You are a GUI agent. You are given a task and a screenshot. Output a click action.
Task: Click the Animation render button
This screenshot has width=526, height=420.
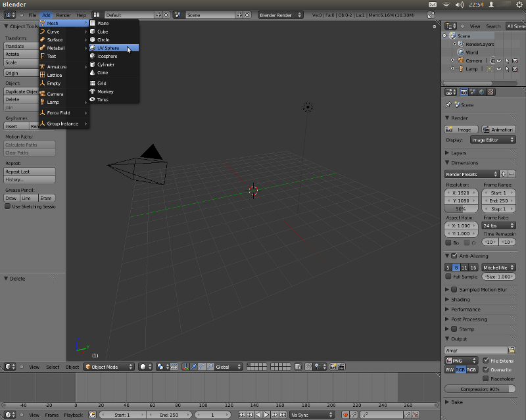[x=498, y=129]
